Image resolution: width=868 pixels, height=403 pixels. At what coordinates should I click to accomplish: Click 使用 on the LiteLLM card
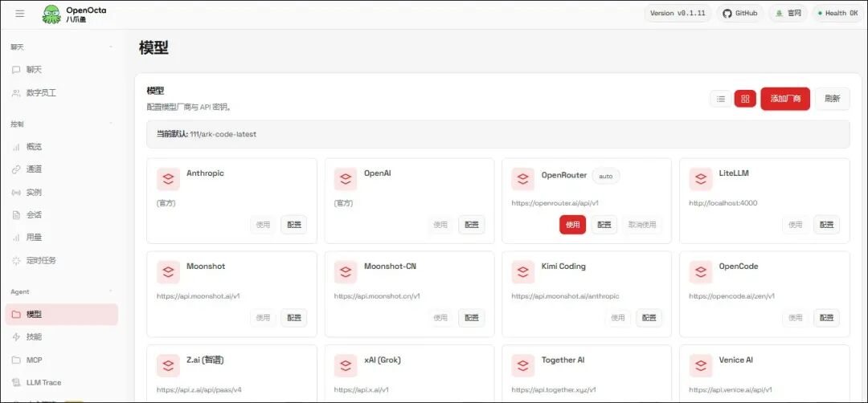tap(796, 225)
